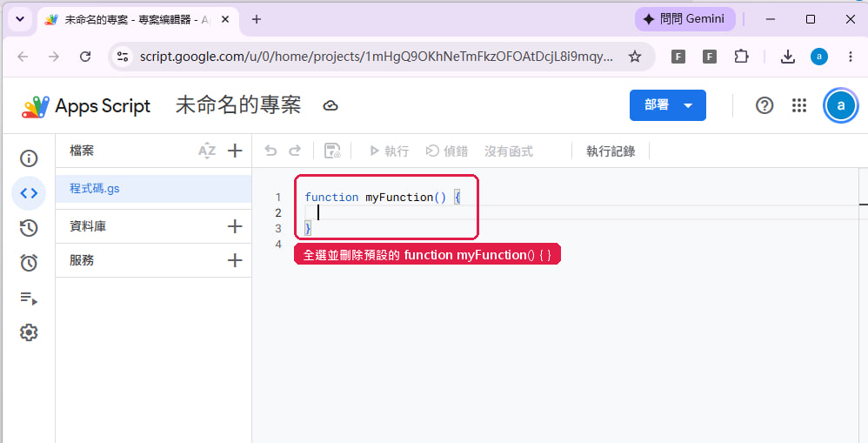Select the 程式碼.gs file
The width and height of the screenshot is (868, 443).
pyautogui.click(x=153, y=189)
